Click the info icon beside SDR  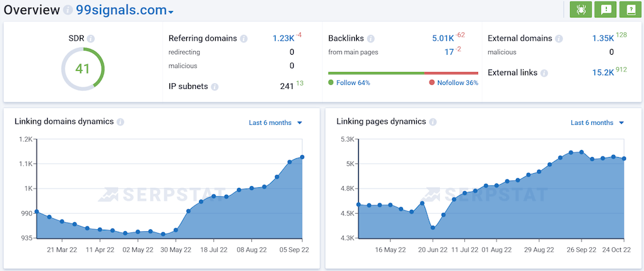(x=91, y=39)
